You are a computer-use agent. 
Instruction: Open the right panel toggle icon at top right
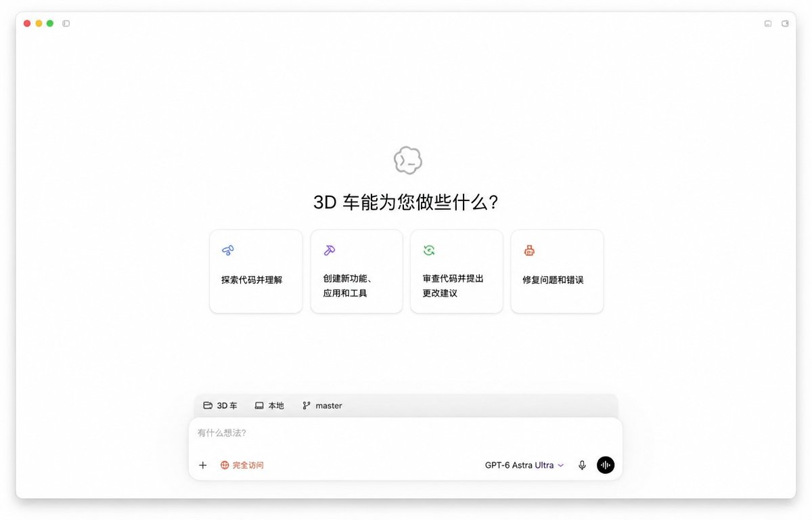point(785,24)
